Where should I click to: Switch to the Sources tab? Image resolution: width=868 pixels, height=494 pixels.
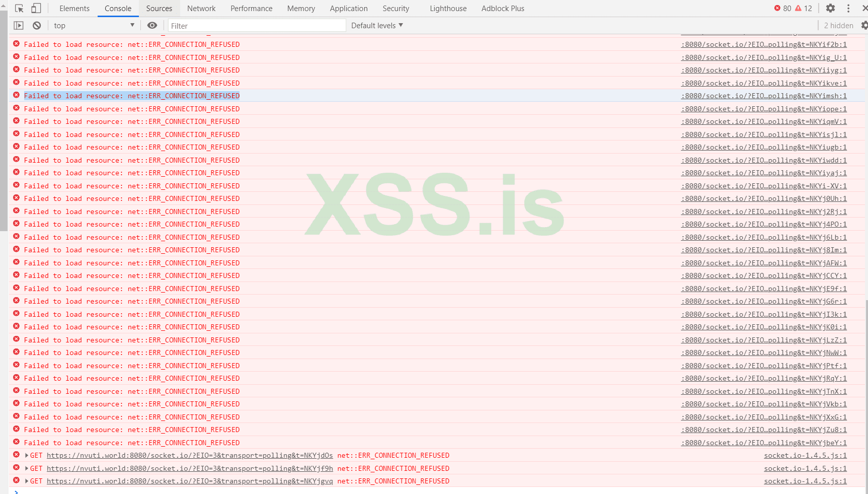point(159,9)
